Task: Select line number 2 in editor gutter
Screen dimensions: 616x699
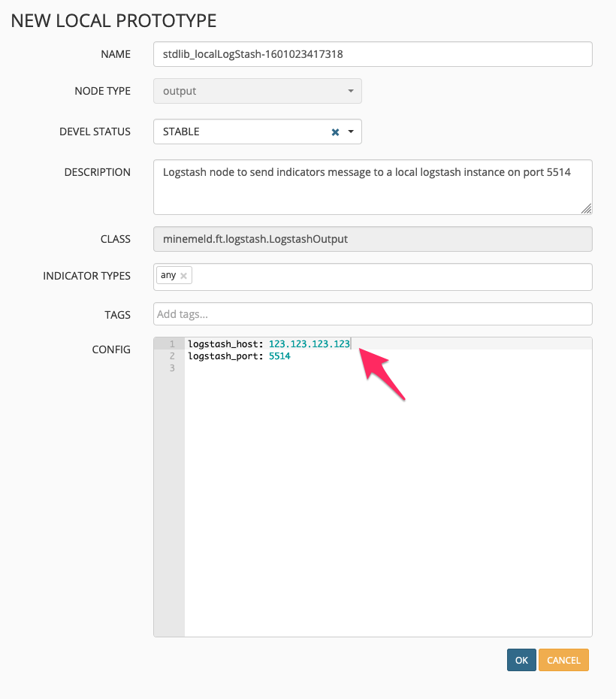Action: coord(172,356)
